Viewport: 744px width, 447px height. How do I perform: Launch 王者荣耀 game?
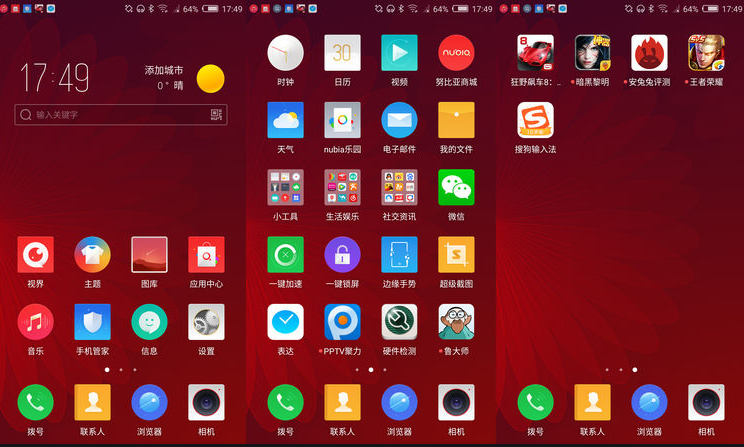tap(707, 53)
